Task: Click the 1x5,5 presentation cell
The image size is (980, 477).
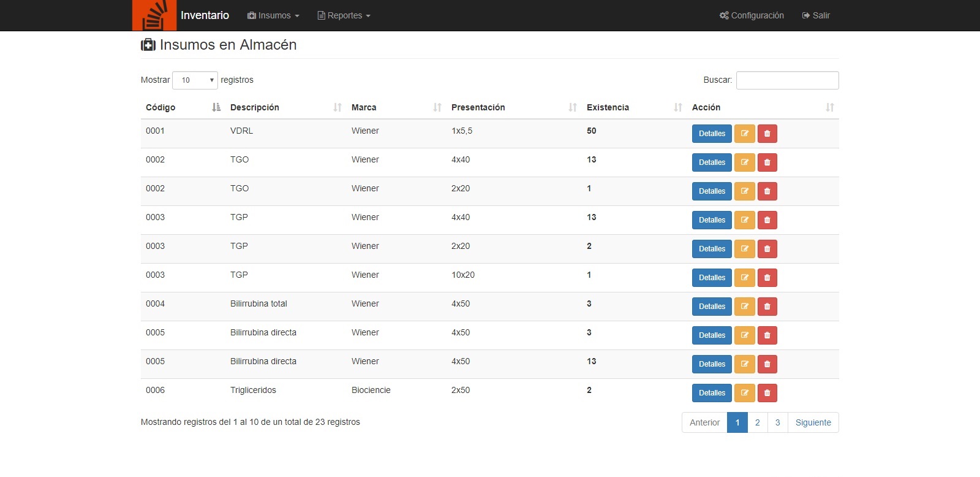Action: [x=462, y=131]
